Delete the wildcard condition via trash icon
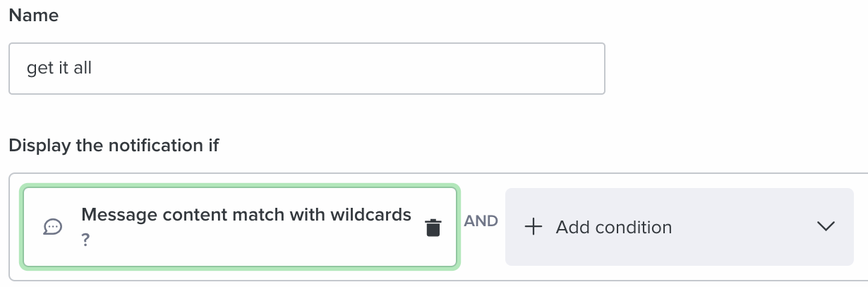 click(x=433, y=228)
